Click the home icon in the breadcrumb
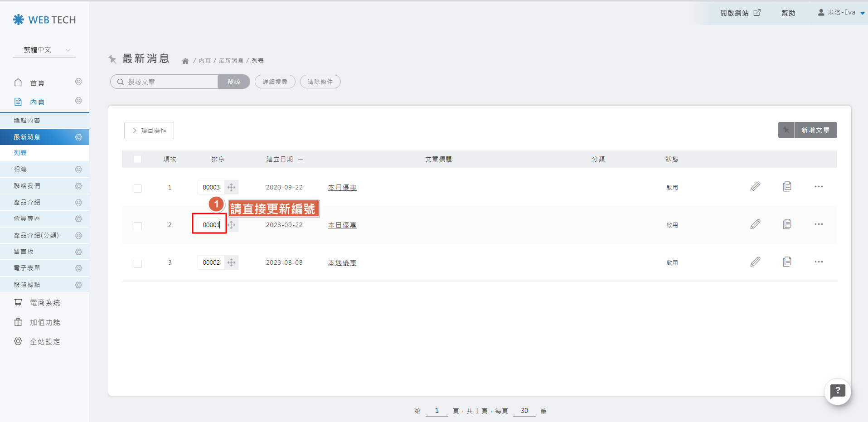Image resolution: width=868 pixels, height=422 pixels. (x=185, y=61)
